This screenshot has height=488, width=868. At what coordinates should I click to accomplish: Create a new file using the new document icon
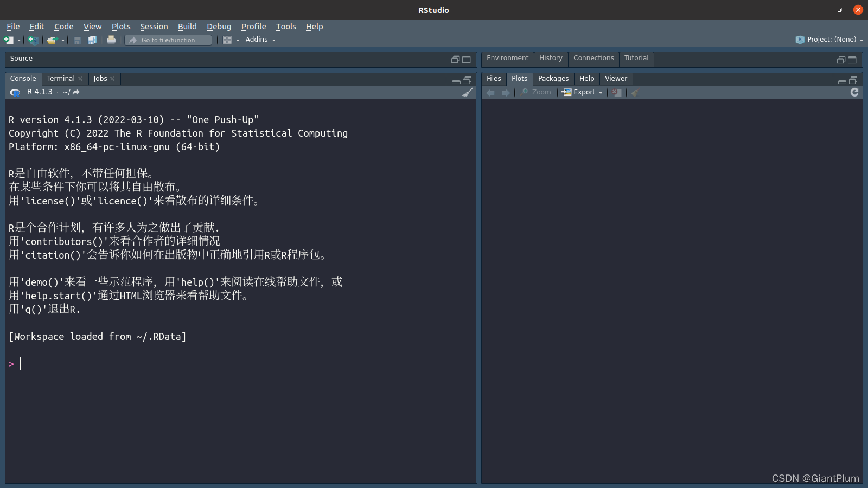(8, 40)
